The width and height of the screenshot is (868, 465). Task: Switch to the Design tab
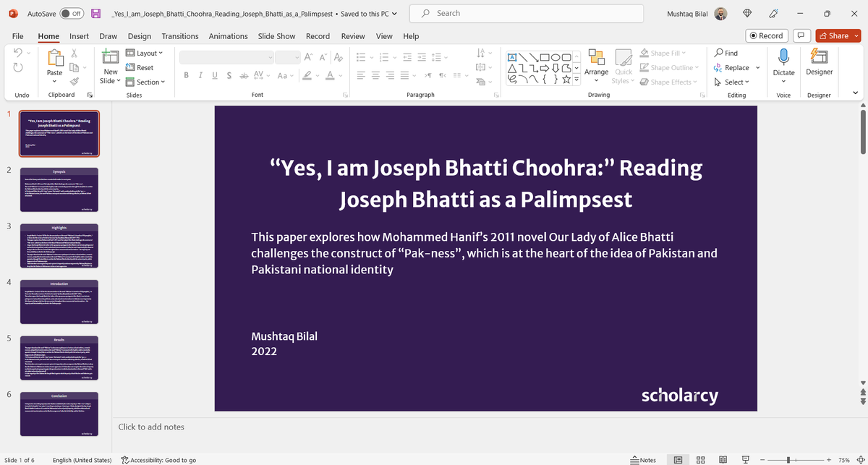click(x=140, y=36)
